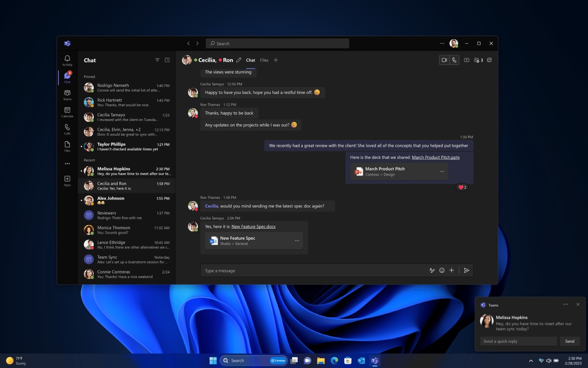Click the heart reaction with count 2
The height and width of the screenshot is (368, 588).
(x=462, y=187)
